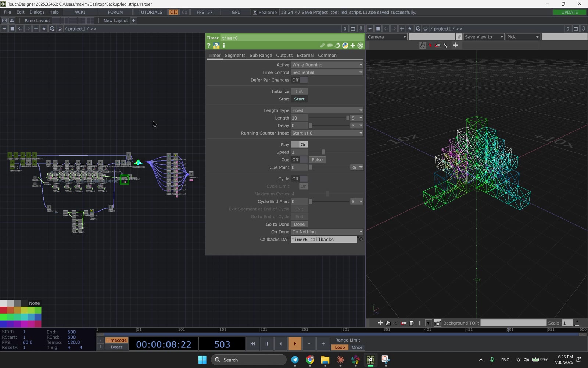Open On Done Do Nothing dropdown
This screenshot has width=588, height=368.
[327, 232]
